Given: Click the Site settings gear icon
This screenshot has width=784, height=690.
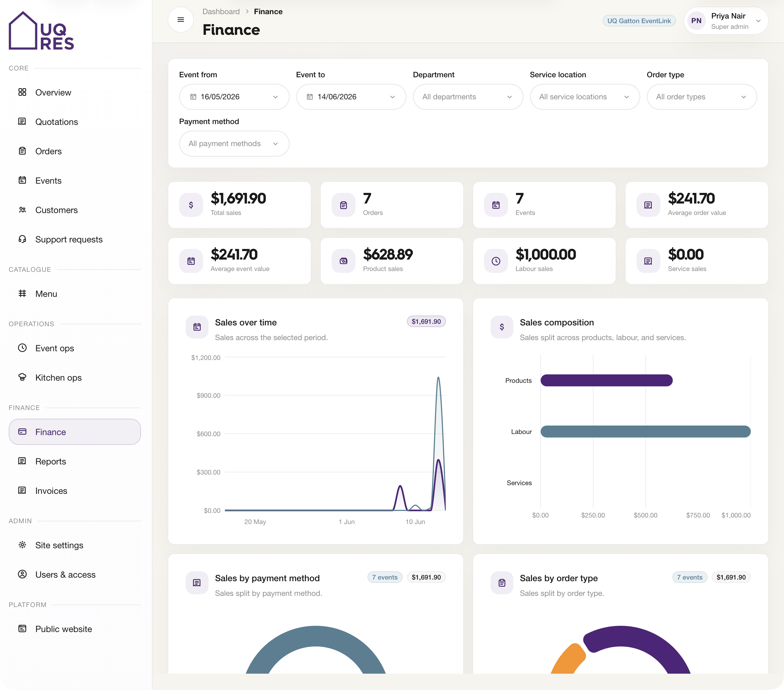Looking at the screenshot, I should click(22, 545).
